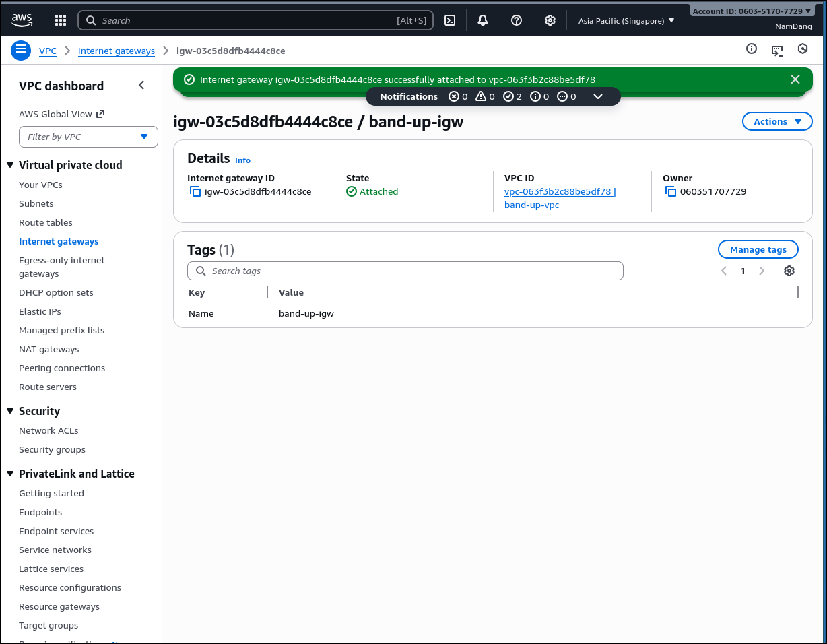Copy the Internet gateway ID

tap(195, 192)
